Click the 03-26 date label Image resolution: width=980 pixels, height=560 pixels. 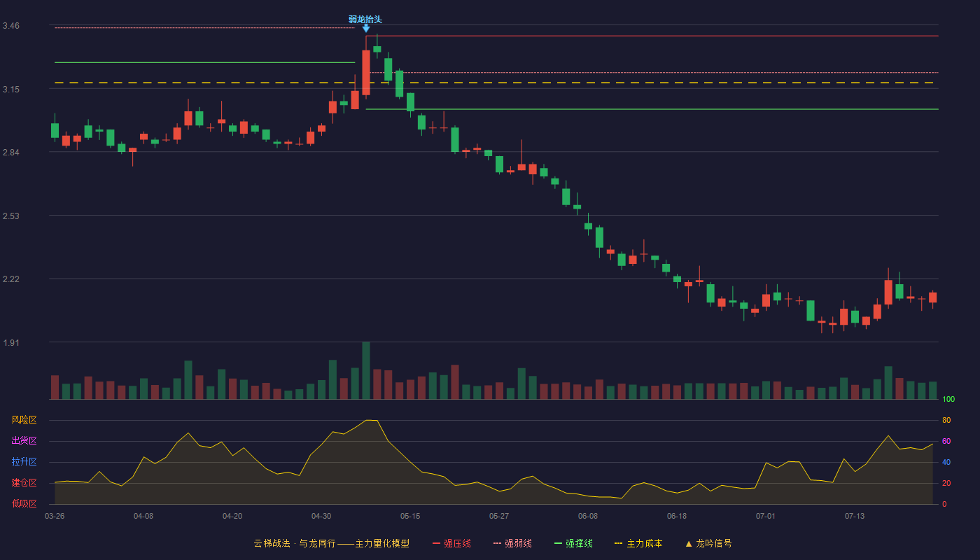point(55,516)
